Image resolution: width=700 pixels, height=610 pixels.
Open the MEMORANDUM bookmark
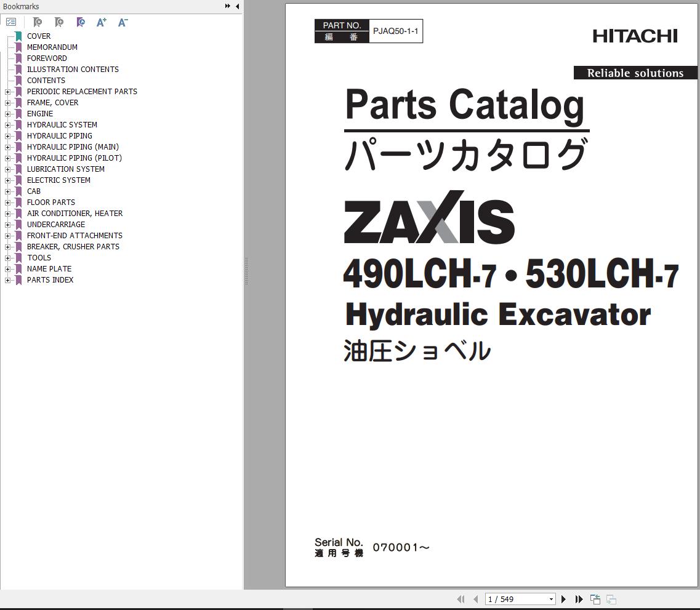(x=52, y=47)
